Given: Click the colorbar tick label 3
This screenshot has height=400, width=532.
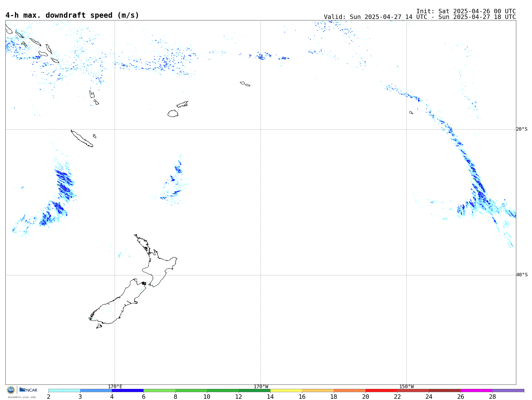Looking at the screenshot, I should point(80,397).
